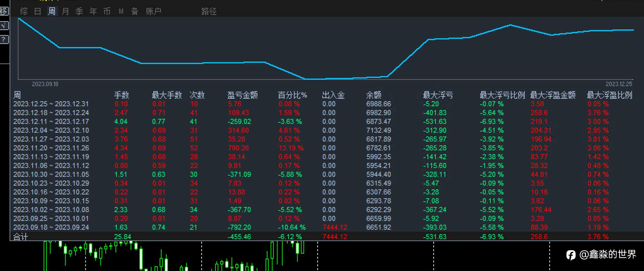This screenshot has width=644, height=271.
Task: Open the 备 tab
Action: (135, 12)
